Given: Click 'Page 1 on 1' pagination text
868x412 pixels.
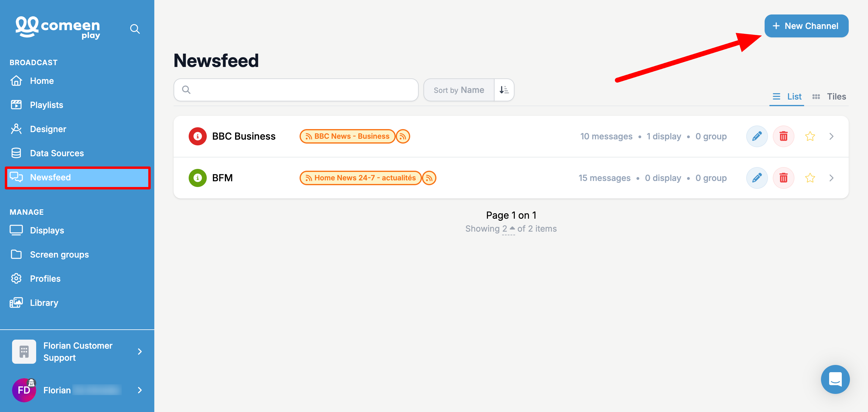Looking at the screenshot, I should (x=511, y=215).
